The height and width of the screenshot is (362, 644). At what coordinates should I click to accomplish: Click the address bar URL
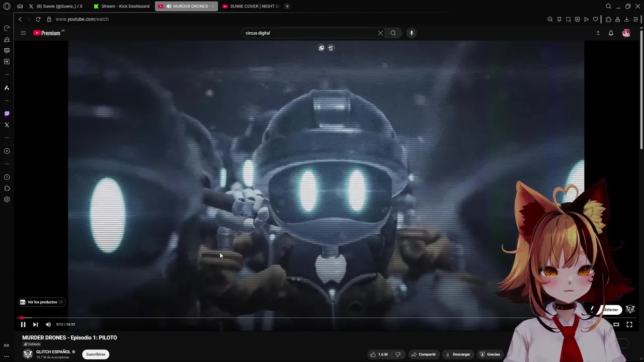pyautogui.click(x=82, y=19)
